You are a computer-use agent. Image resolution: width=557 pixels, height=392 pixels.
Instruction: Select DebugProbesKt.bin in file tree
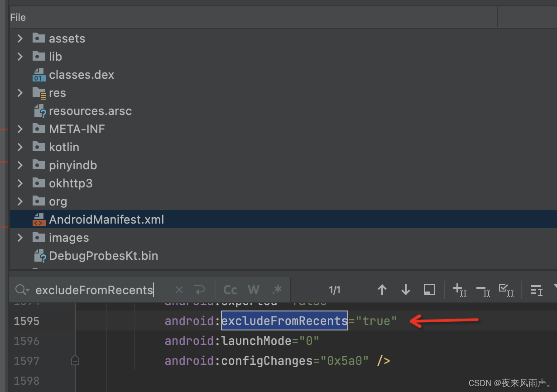click(x=104, y=256)
